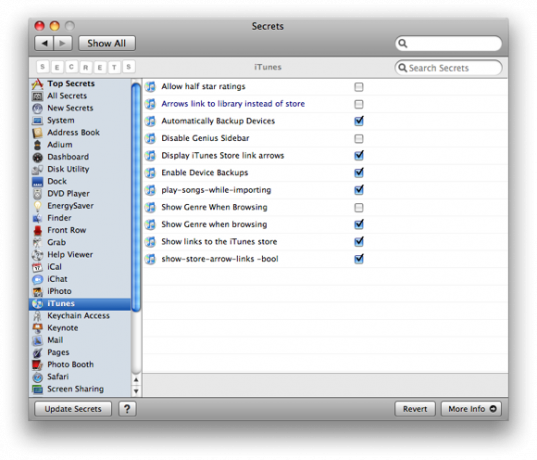Open the Photo Booth sidebar icon
The width and height of the screenshot is (537, 460).
point(37,365)
